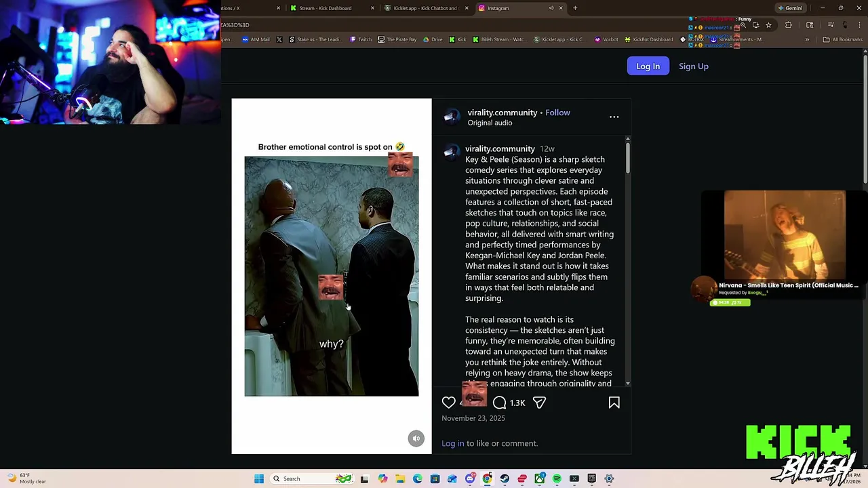868x488 pixels.
Task: Open the Stake.us bookmark
Action: [x=315, y=39]
